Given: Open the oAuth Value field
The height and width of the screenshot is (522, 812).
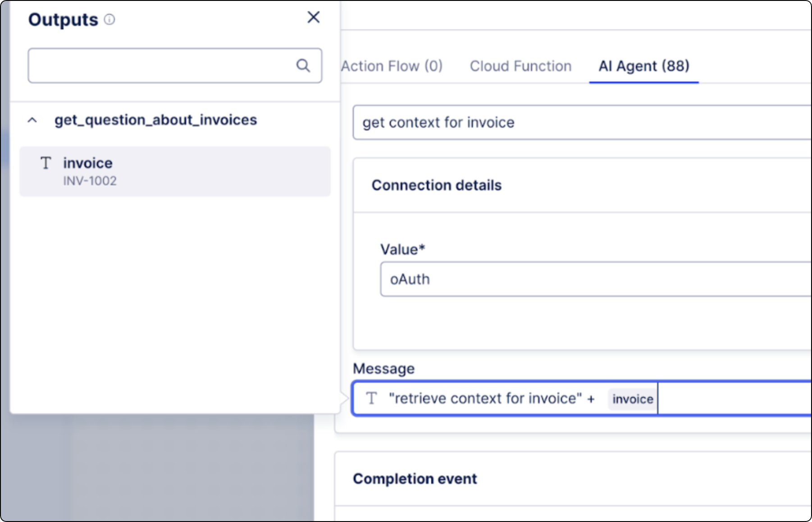Looking at the screenshot, I should (595, 279).
